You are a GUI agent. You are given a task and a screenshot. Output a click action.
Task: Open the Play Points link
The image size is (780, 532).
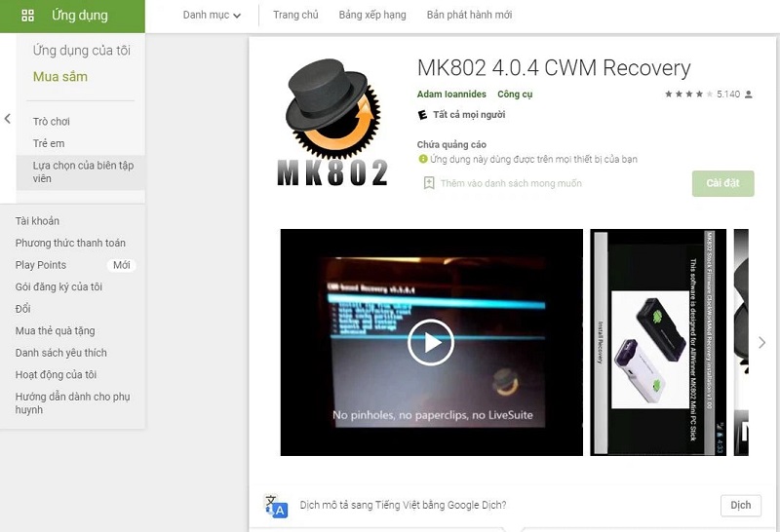[41, 265]
